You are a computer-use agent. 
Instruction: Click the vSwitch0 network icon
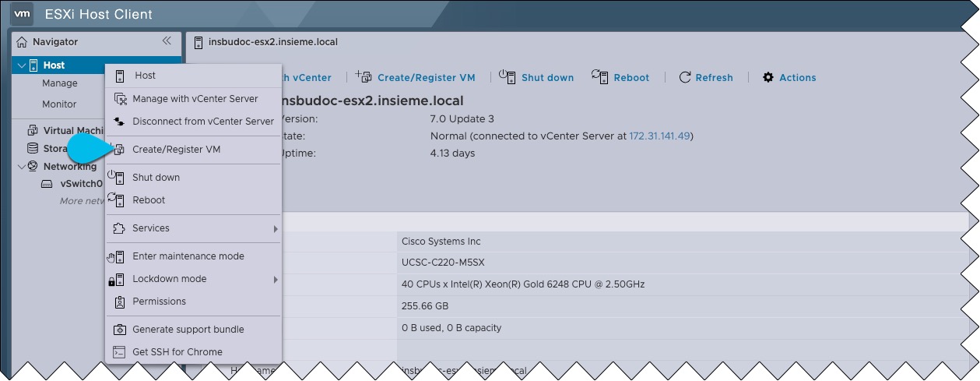point(47,185)
